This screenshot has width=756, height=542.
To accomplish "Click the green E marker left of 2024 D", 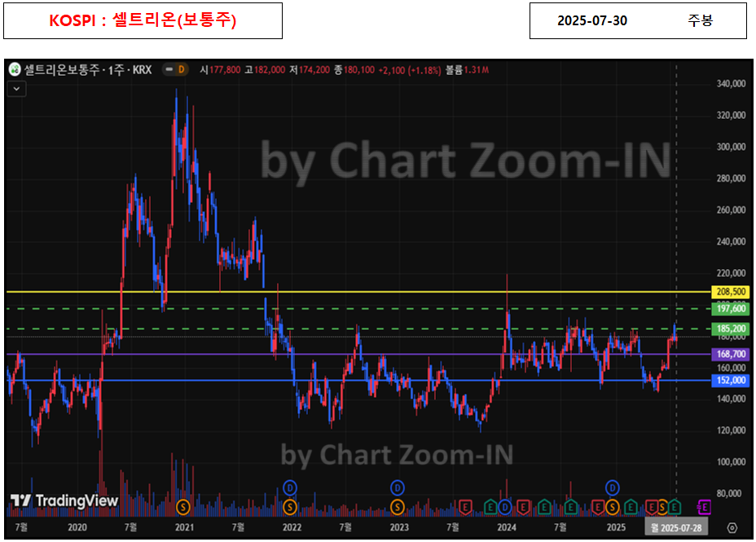I will [490, 507].
